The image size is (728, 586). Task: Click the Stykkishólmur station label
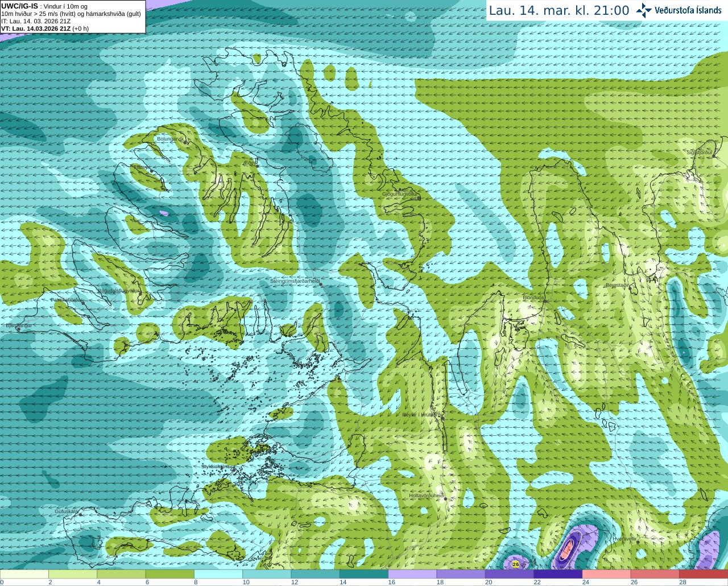coord(217,466)
